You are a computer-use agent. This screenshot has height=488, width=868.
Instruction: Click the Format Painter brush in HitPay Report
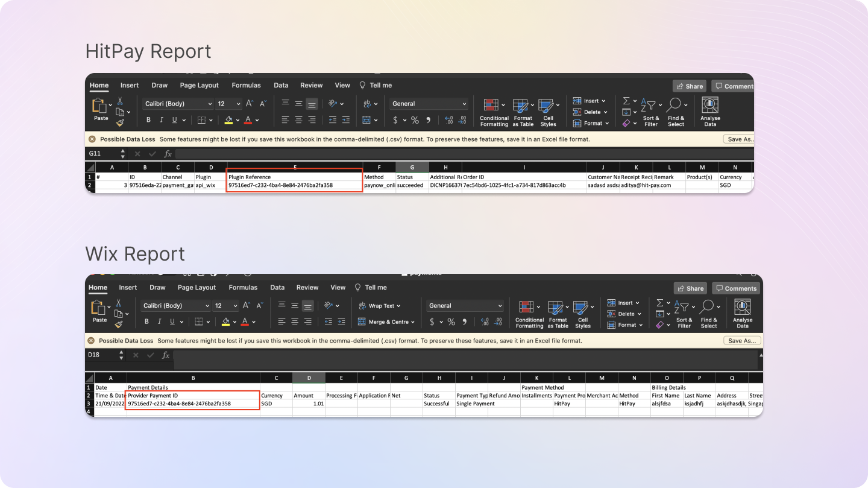pos(120,122)
